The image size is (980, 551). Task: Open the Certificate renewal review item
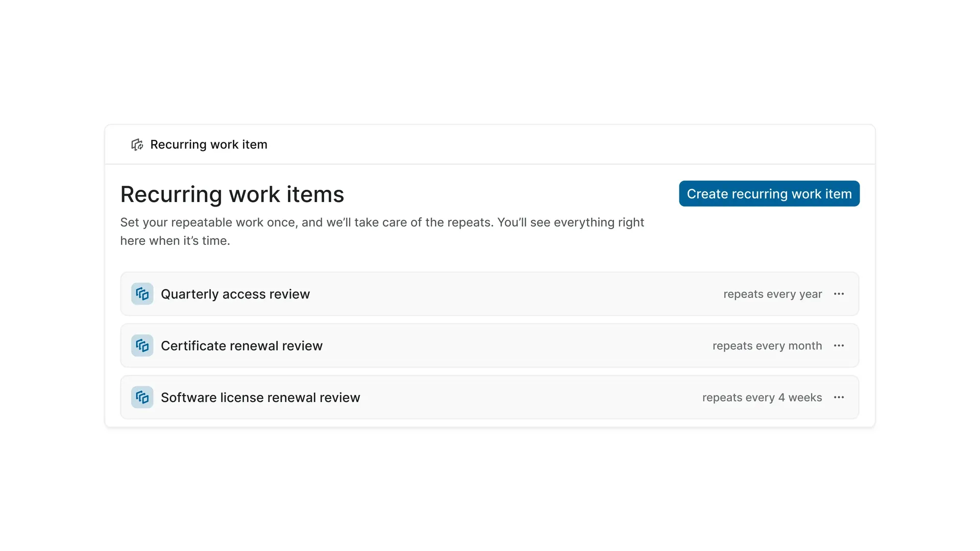click(489, 345)
